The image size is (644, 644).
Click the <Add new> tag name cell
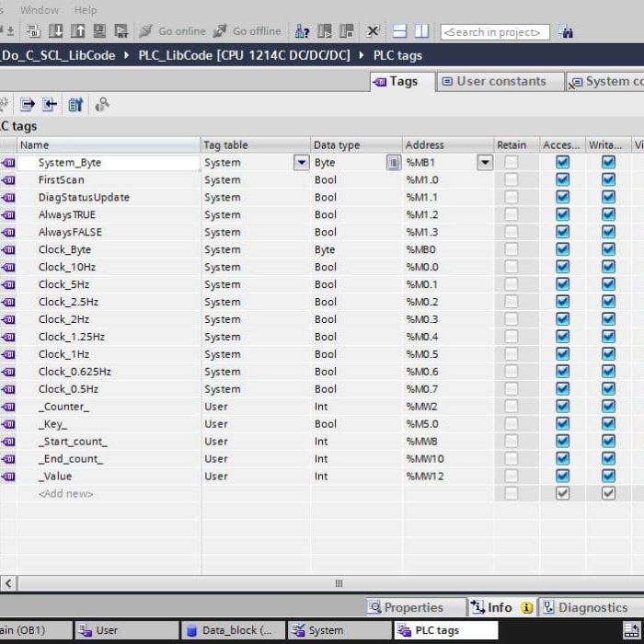(109, 494)
